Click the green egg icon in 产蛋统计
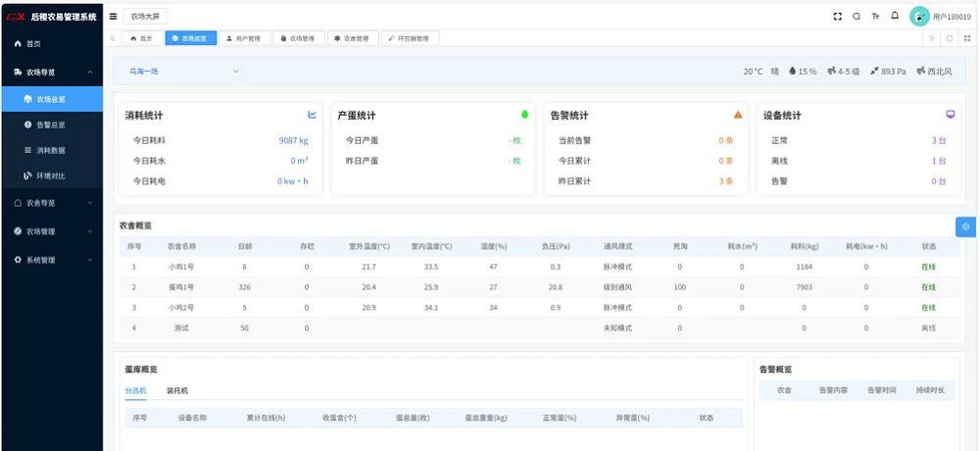Image resolution: width=980 pixels, height=451 pixels. tap(524, 115)
